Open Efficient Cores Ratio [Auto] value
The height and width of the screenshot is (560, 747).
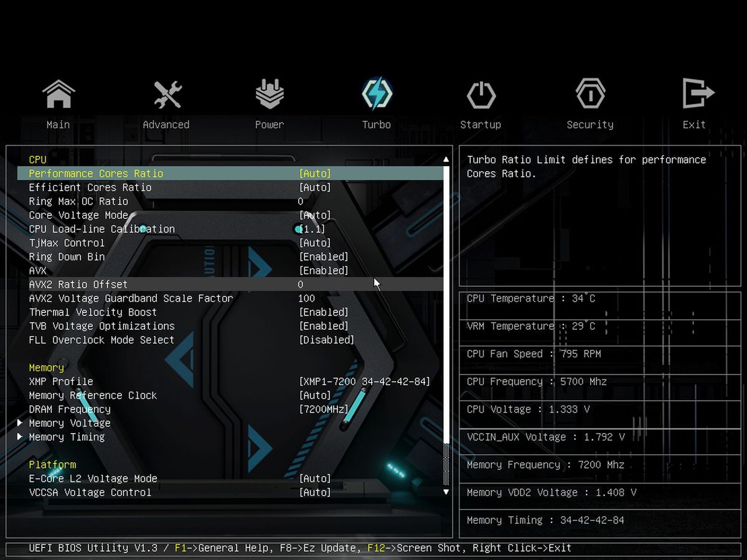315,187
